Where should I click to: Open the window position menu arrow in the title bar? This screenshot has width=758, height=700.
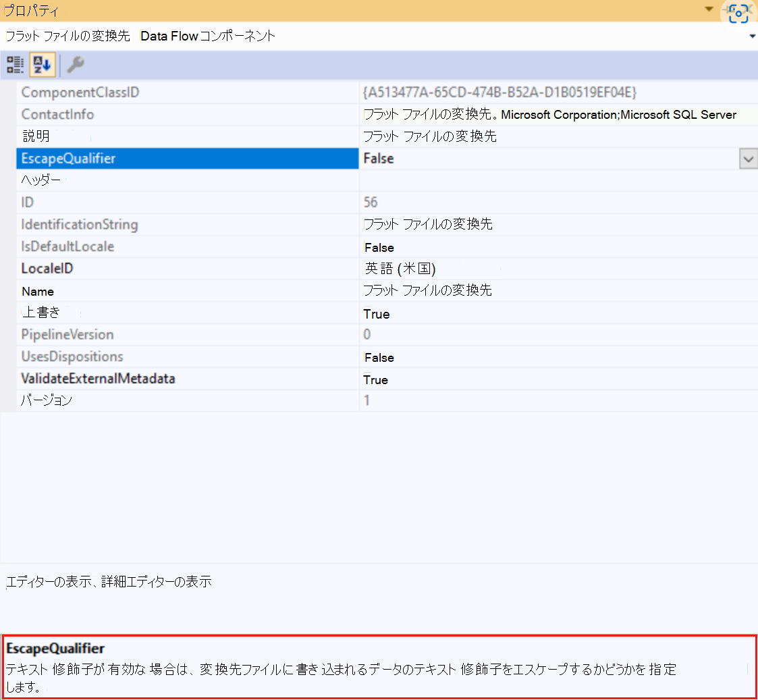pyautogui.click(x=709, y=9)
